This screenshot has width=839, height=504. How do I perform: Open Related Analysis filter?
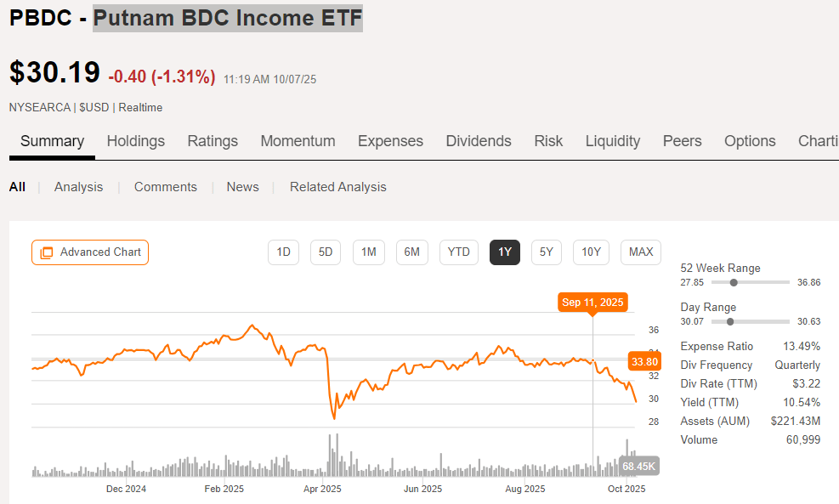tap(337, 187)
